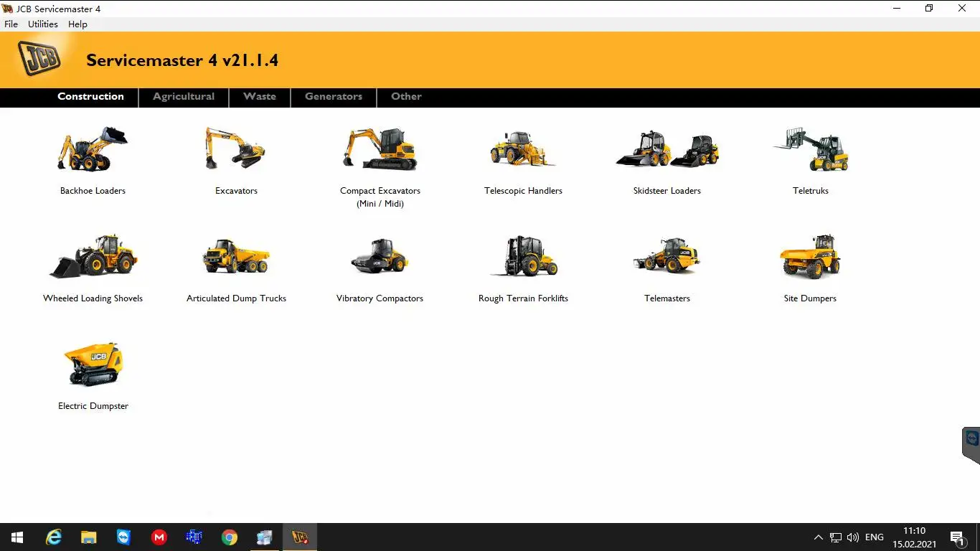The image size is (980, 551).
Task: Select the Articulated Dump Trucks icon
Action: (x=236, y=256)
